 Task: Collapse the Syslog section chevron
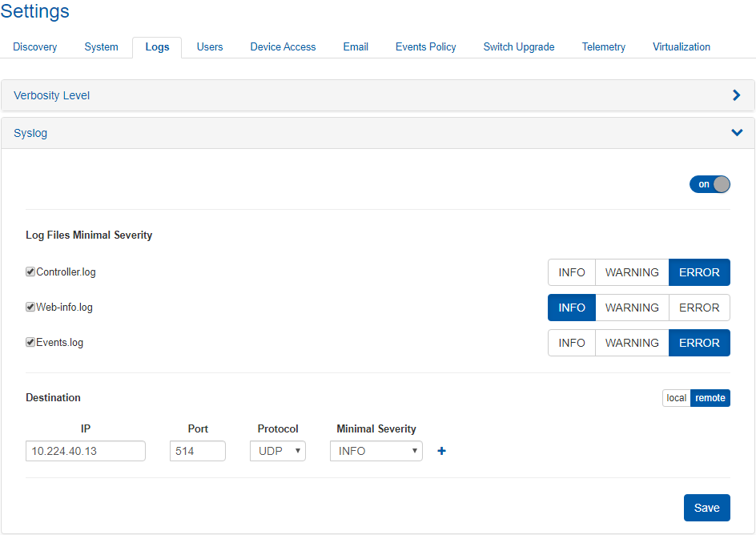click(x=737, y=133)
